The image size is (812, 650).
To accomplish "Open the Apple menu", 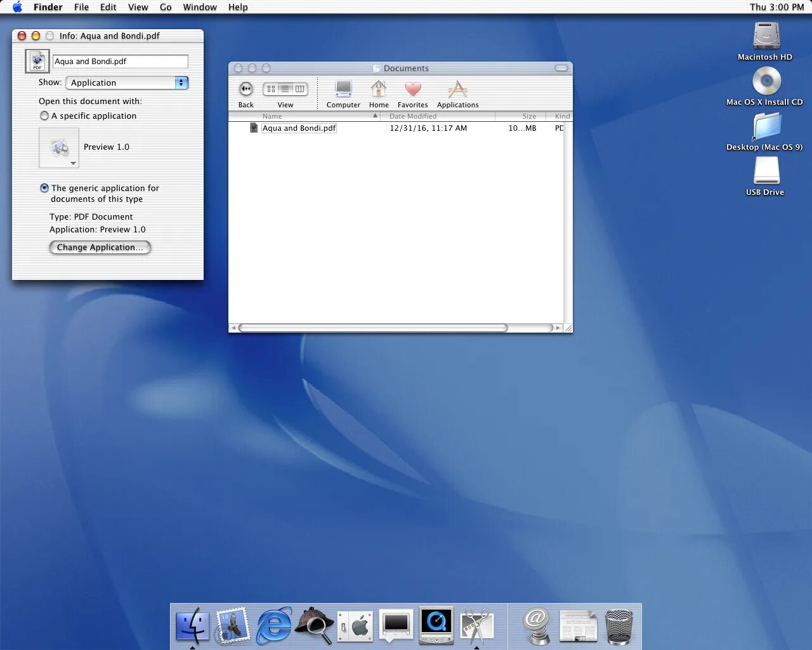I will [x=17, y=7].
